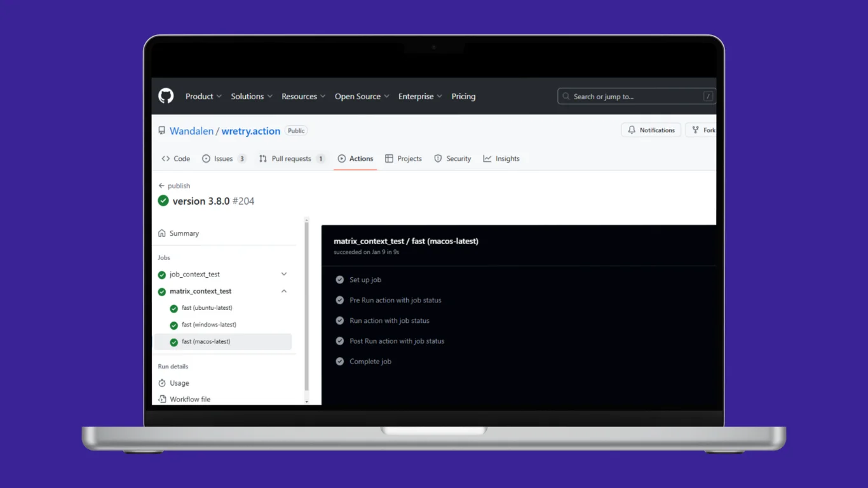Click the check icon beside Complete job
Viewport: 868px width, 488px height.
click(x=339, y=361)
